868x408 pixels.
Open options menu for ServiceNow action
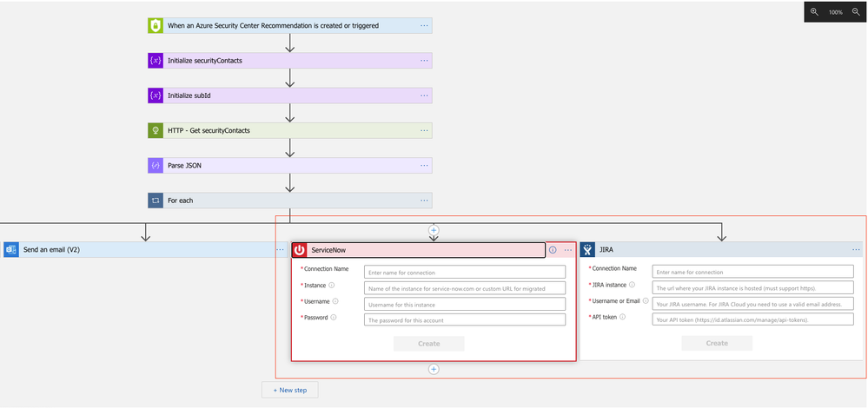point(568,250)
